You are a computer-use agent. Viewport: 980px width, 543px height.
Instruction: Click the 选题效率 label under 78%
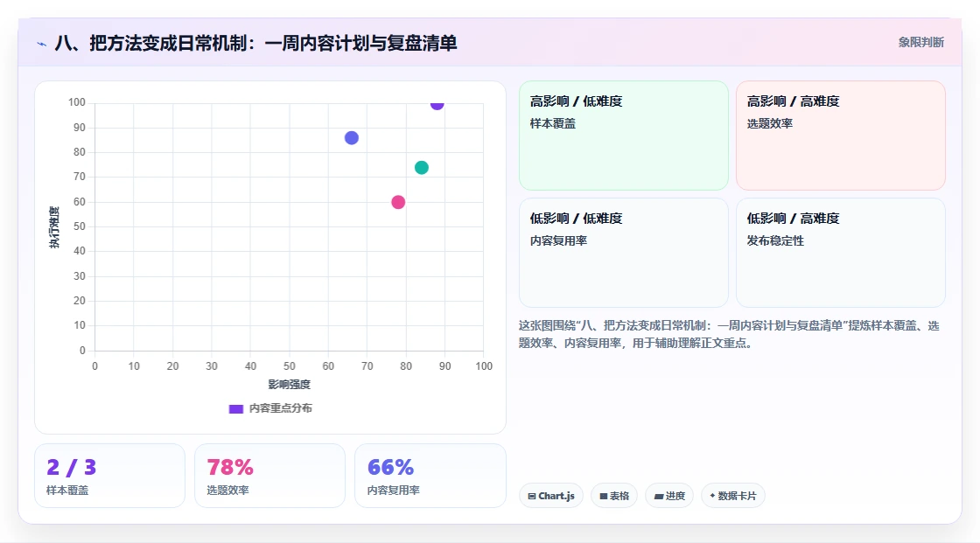click(227, 491)
